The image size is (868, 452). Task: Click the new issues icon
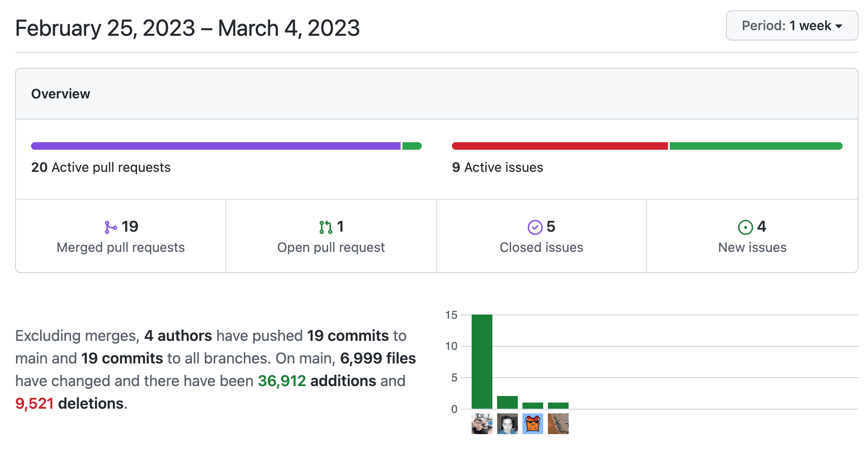pyautogui.click(x=745, y=226)
